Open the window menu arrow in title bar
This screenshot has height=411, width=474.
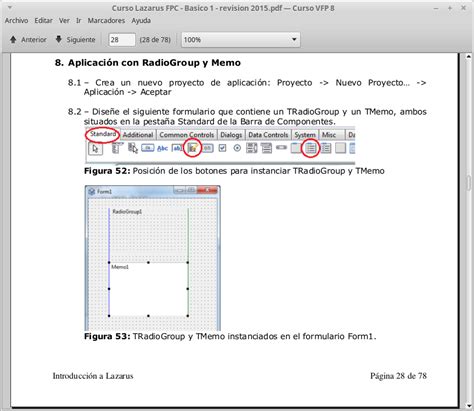point(10,7)
